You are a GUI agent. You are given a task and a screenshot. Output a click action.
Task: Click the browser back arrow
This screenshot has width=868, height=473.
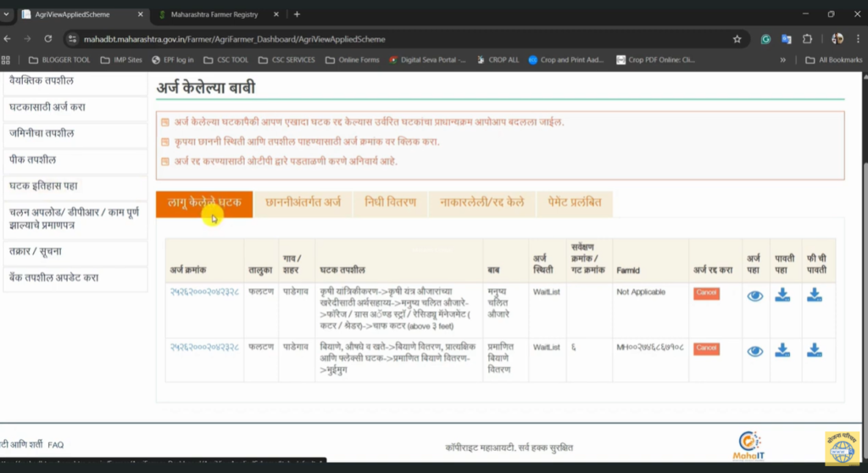8,39
